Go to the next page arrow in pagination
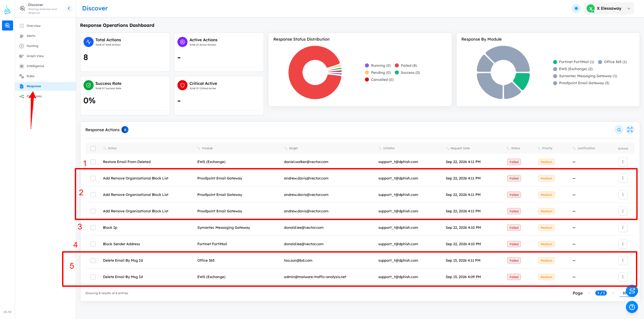This screenshot has height=319, width=644. pos(613,293)
